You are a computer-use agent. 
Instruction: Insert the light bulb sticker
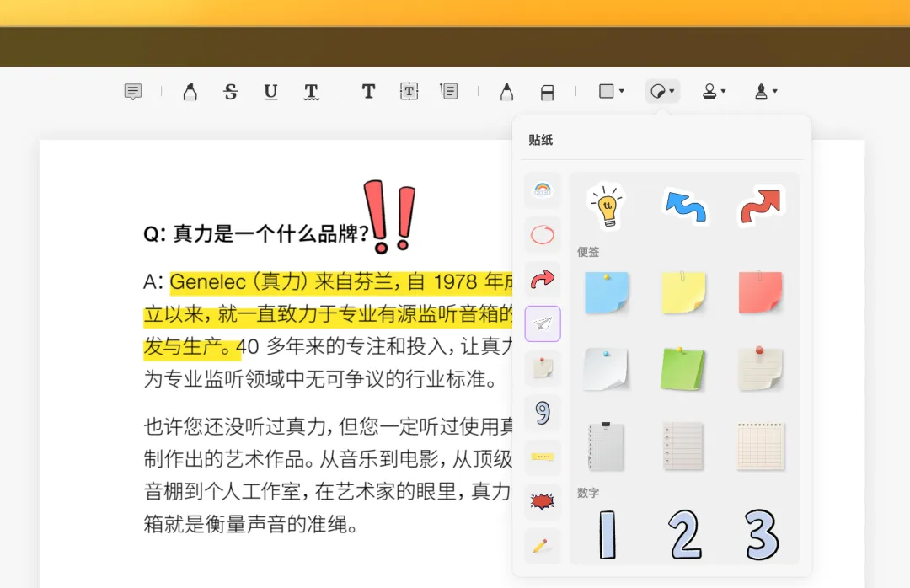(607, 206)
